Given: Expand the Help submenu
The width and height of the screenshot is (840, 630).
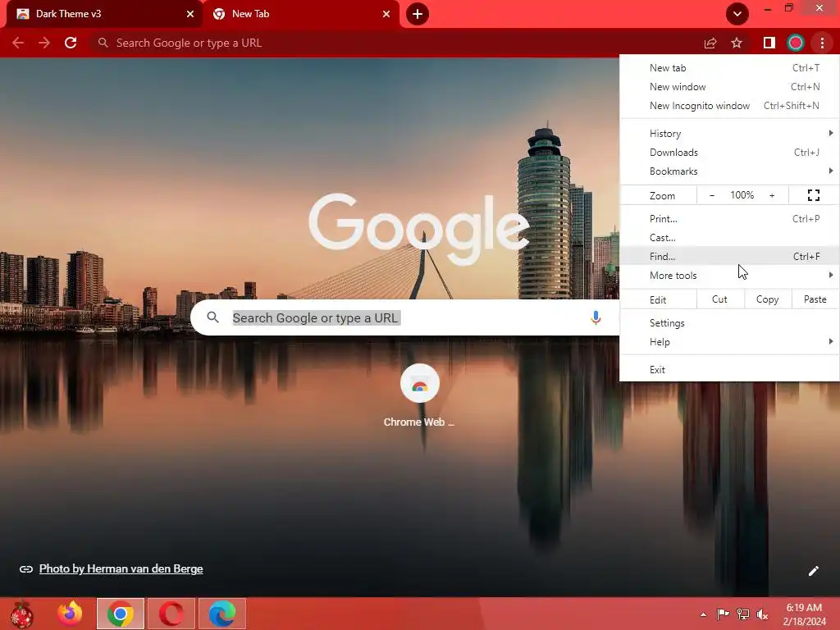Looking at the screenshot, I should 729,342.
